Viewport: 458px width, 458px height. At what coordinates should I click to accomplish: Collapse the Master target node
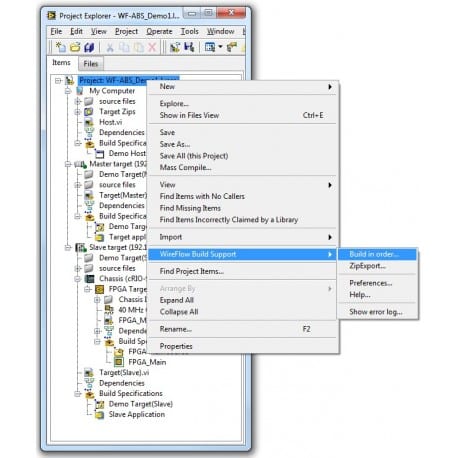(x=68, y=164)
